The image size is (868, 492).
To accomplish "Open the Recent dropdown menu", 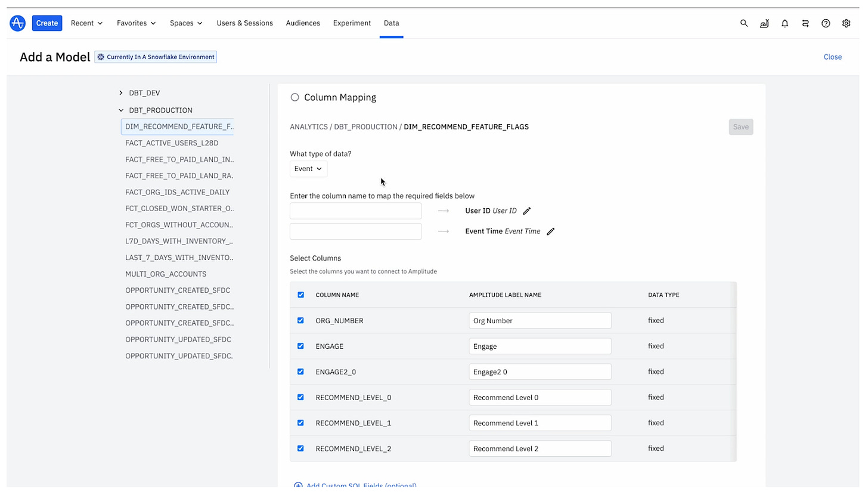I will (87, 23).
